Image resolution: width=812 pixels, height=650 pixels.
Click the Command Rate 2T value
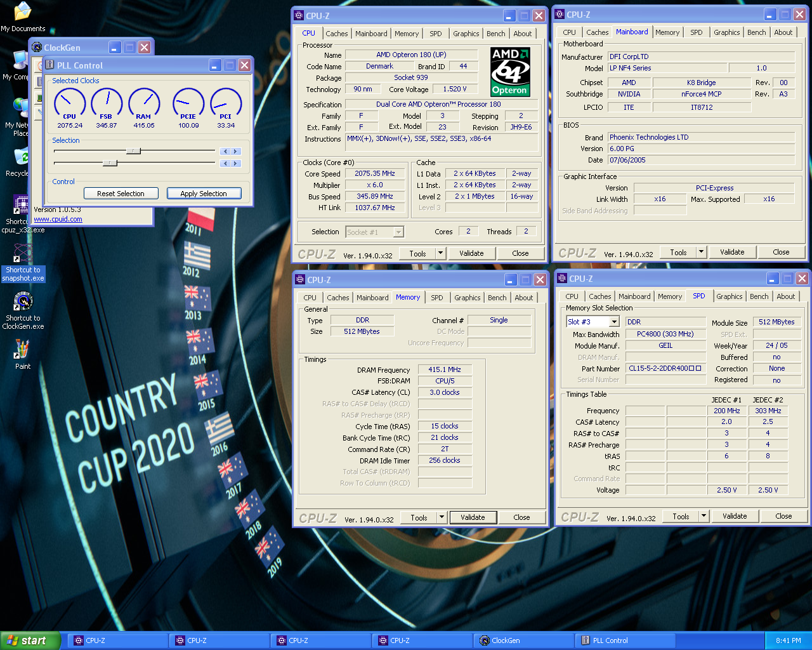point(445,449)
